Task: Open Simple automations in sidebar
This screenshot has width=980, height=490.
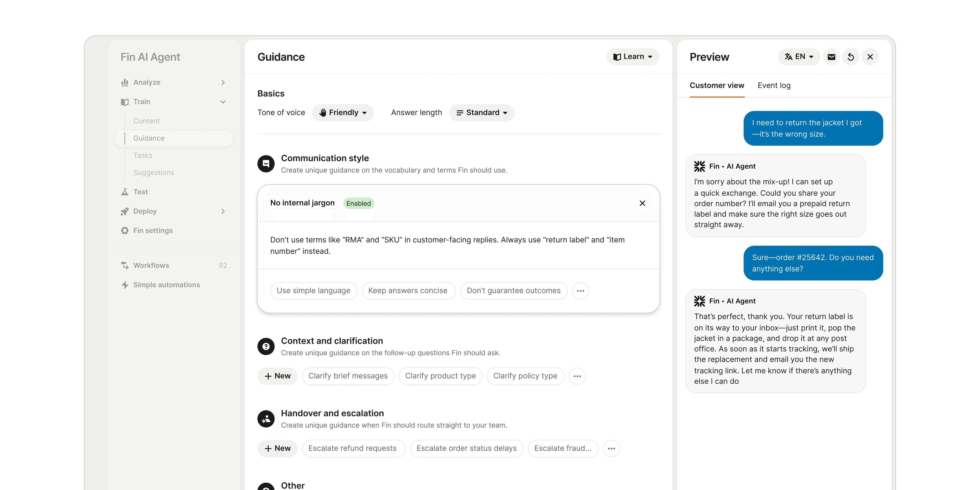Action: [x=166, y=285]
